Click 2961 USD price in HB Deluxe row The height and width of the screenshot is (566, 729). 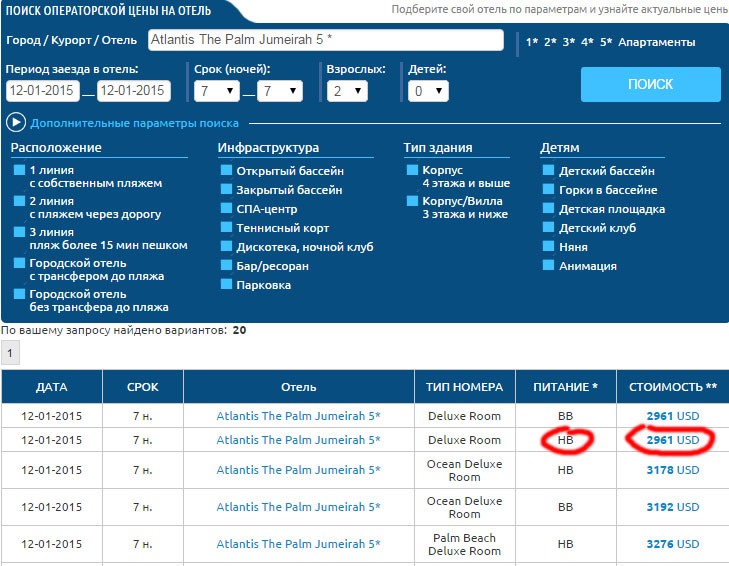[673, 440]
